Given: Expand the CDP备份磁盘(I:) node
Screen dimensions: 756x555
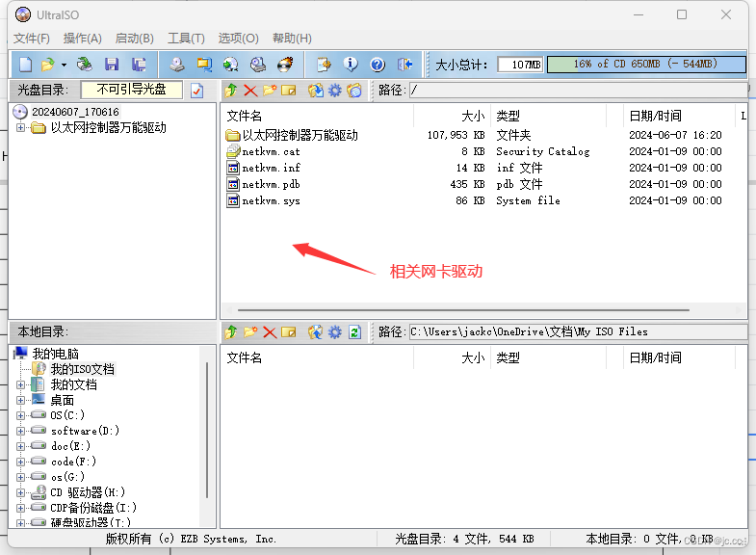Looking at the screenshot, I should (x=20, y=508).
